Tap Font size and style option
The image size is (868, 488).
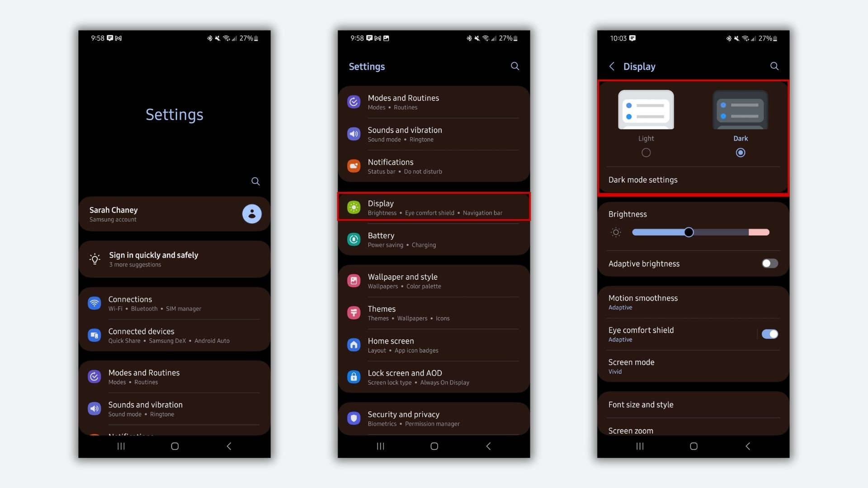click(x=693, y=404)
